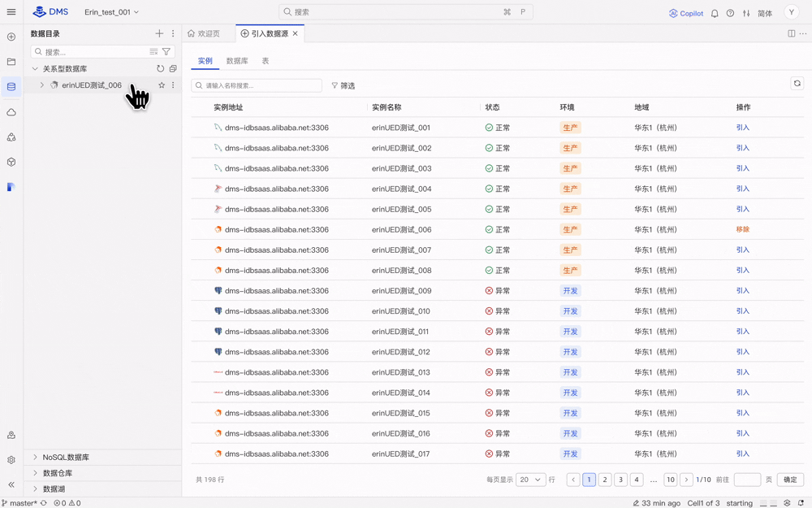Switch to the 欢迎页 tab

tap(204, 33)
